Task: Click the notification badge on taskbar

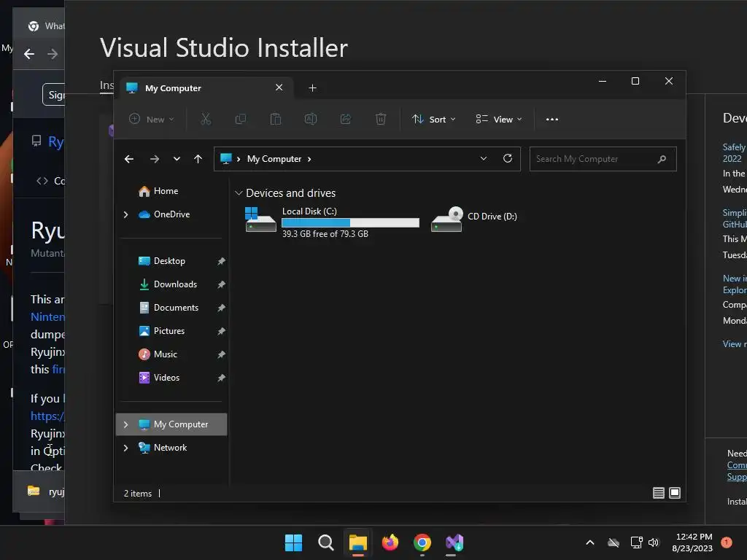Action: click(727, 542)
